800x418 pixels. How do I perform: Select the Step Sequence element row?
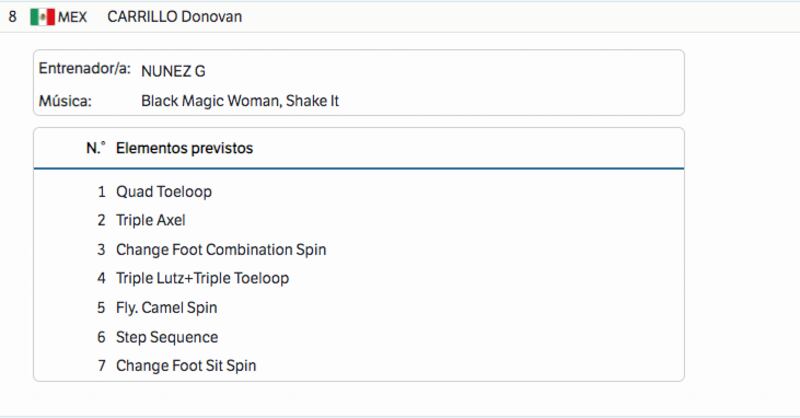pos(359,337)
